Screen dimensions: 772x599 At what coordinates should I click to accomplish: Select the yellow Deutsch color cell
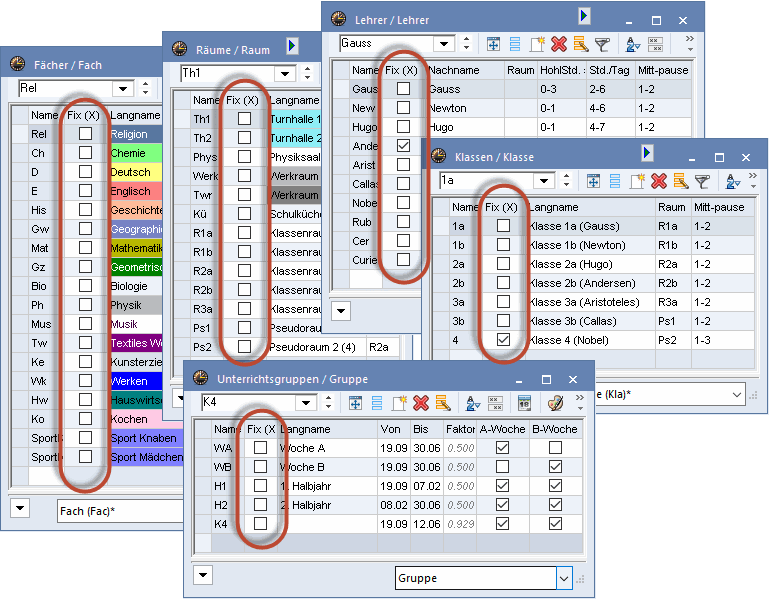coord(136,172)
